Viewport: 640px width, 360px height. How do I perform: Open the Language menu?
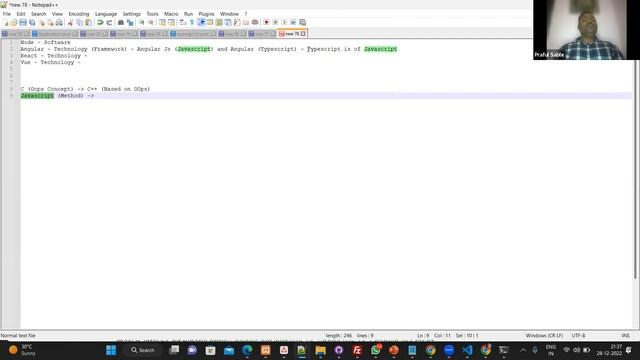pos(106,14)
